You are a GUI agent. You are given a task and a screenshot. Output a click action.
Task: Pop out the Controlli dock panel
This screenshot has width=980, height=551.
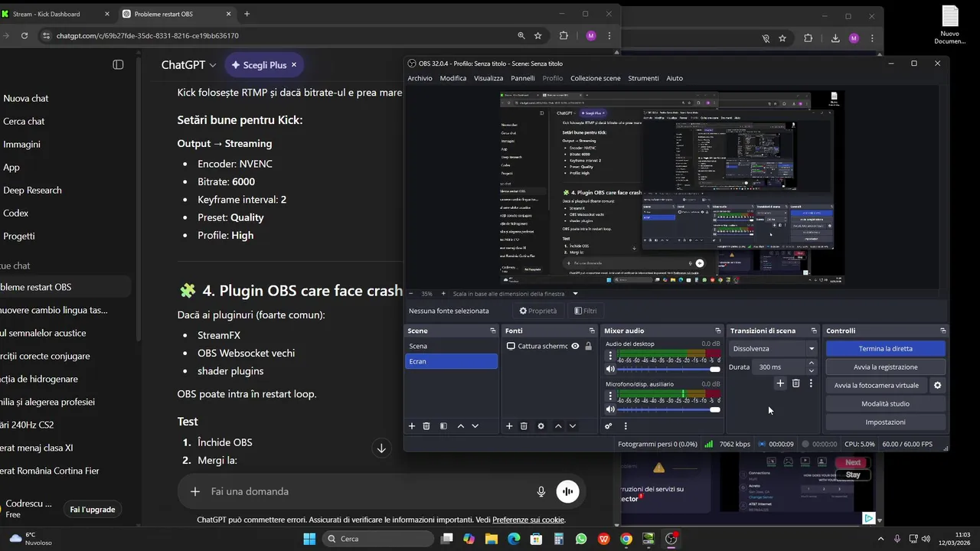pyautogui.click(x=942, y=331)
